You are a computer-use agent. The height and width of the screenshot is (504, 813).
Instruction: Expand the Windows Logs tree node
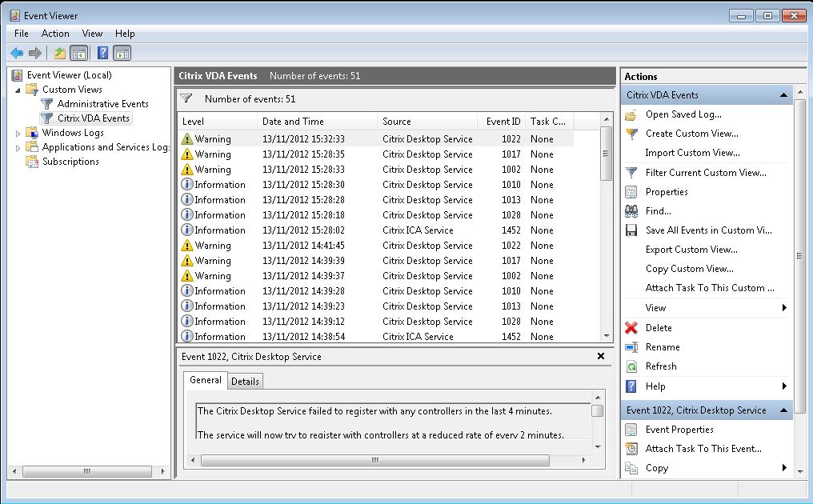coord(18,133)
